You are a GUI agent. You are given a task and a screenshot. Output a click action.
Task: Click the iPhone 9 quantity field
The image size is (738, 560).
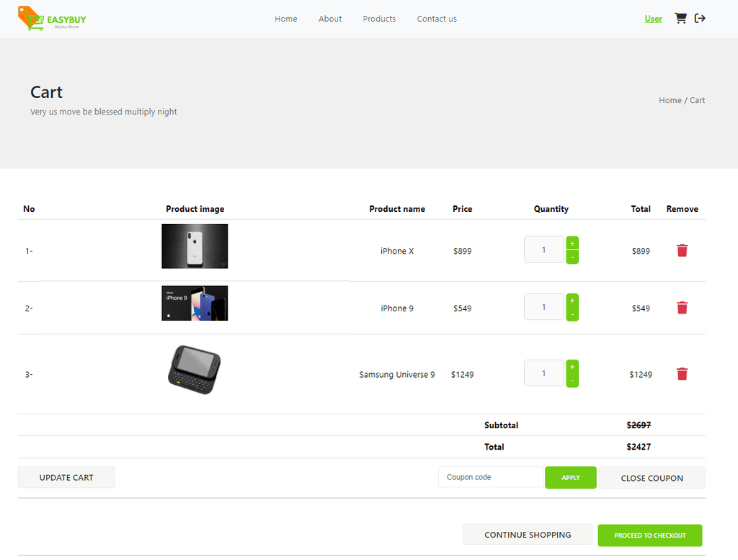coord(543,307)
